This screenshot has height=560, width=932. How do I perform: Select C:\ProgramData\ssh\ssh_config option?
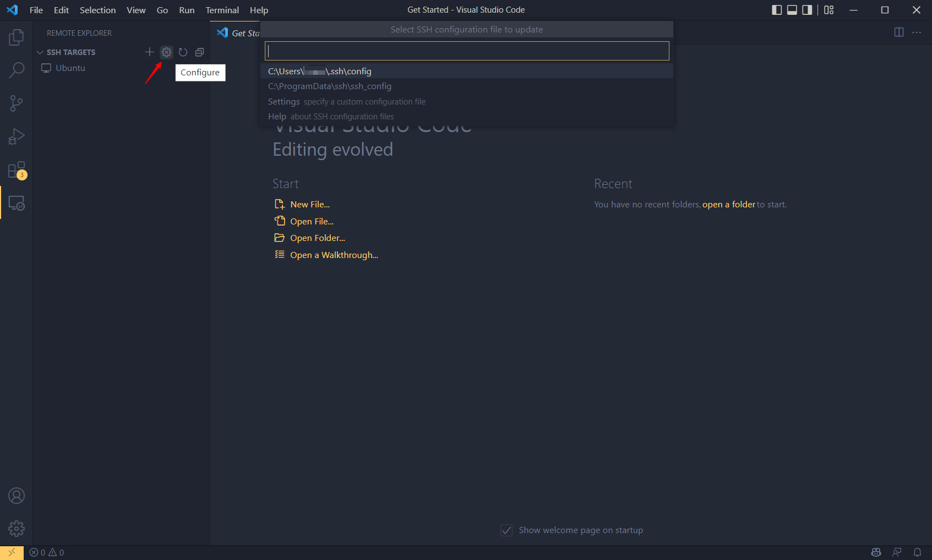467,86
